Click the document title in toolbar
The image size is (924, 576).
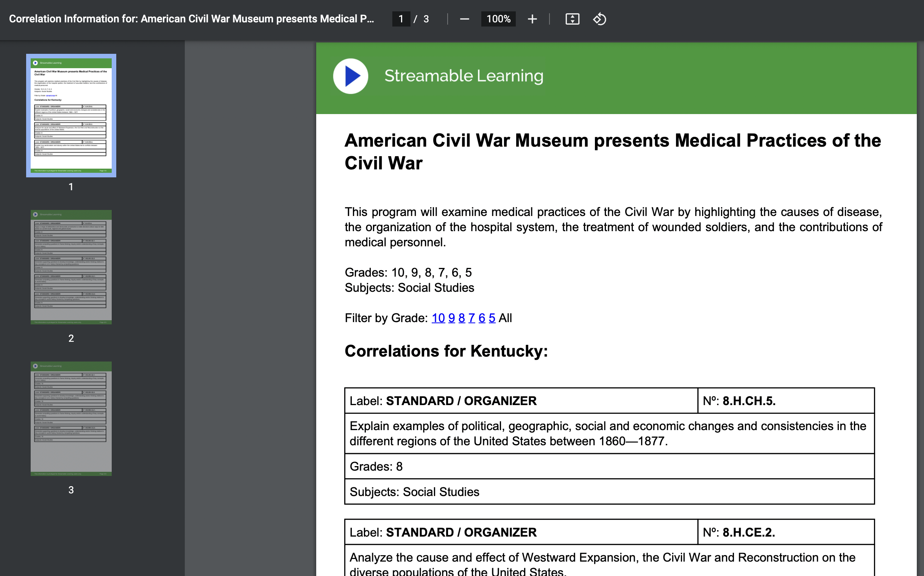coord(191,19)
